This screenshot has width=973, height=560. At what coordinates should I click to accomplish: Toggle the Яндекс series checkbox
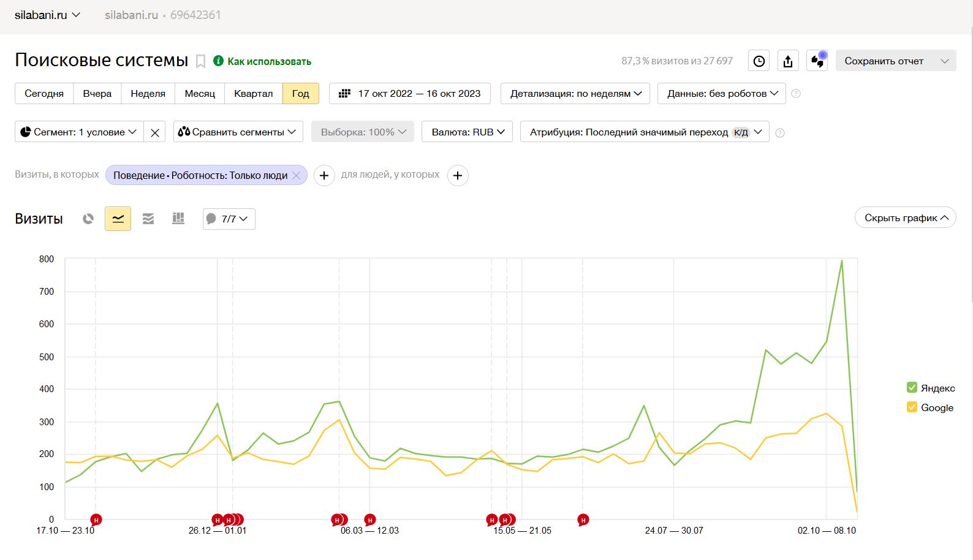(912, 387)
